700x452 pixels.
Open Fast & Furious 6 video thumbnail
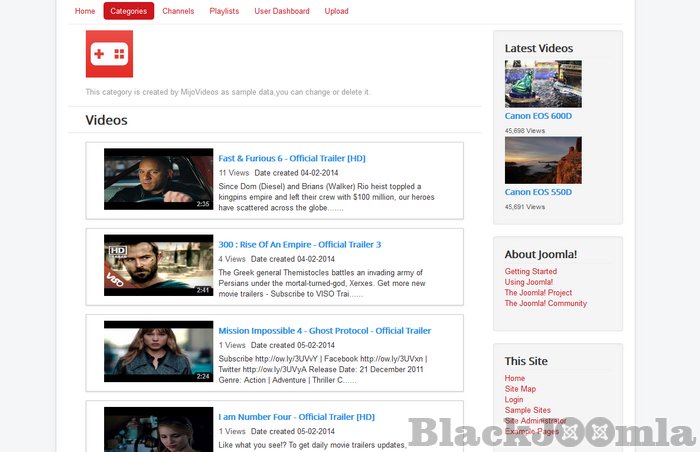[158, 180]
